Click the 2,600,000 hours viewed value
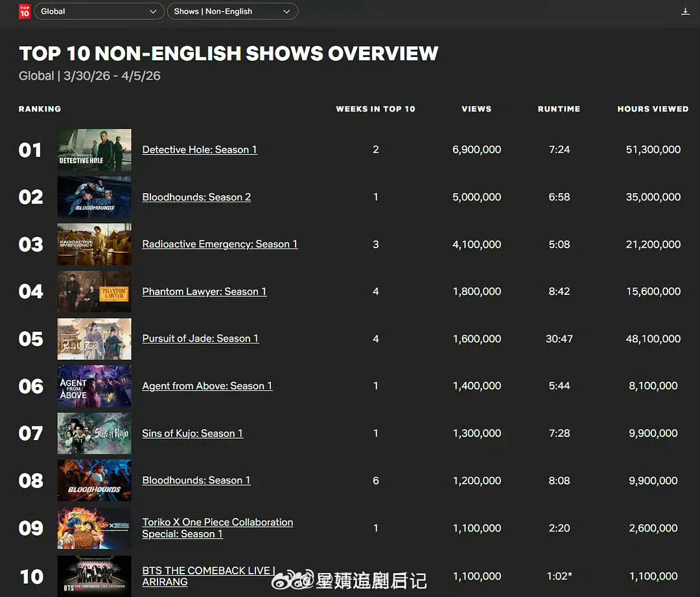 tap(653, 528)
